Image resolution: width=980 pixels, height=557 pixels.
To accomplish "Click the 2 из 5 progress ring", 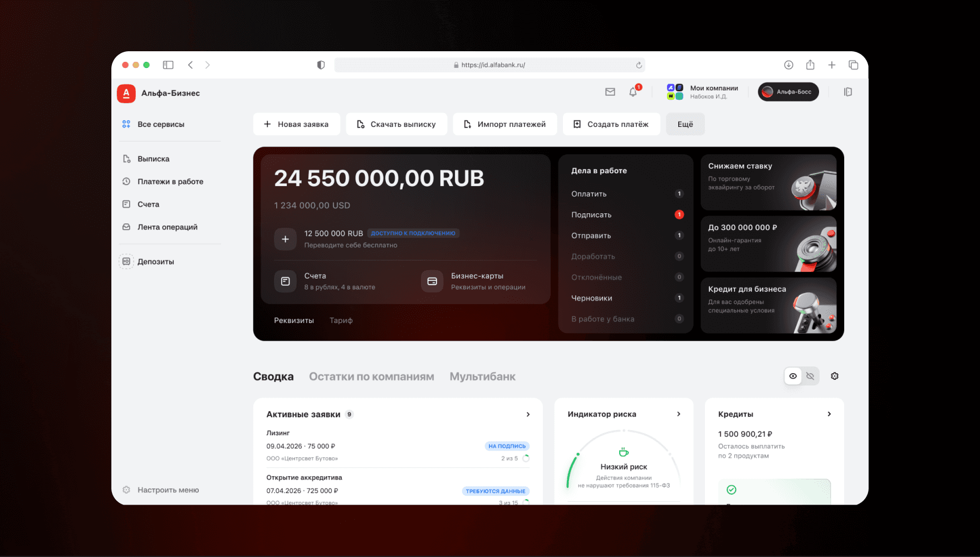I will (x=526, y=458).
